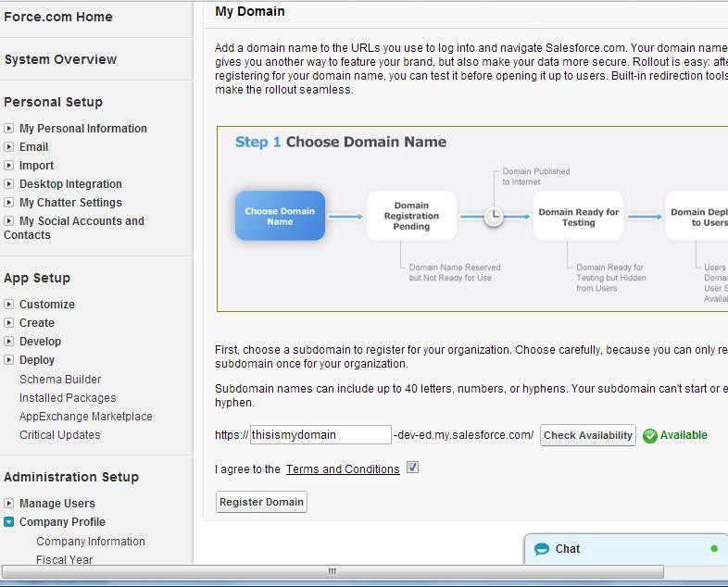The width and height of the screenshot is (728, 587).
Task: Expand the Develop section
Action: pyautogui.click(x=9, y=342)
